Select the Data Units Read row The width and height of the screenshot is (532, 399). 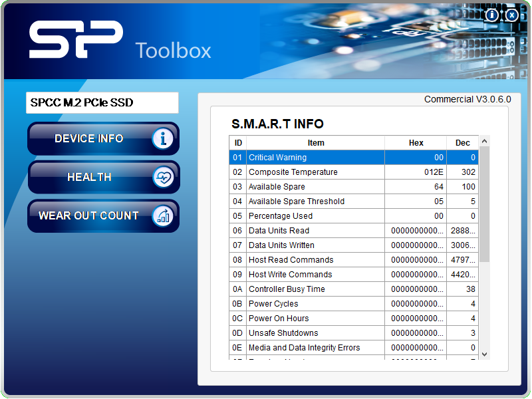[354, 230]
